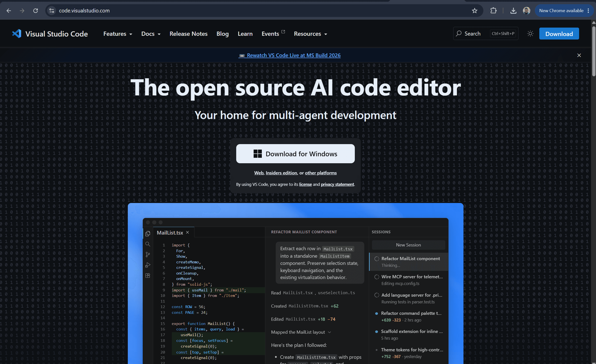Close the MailList.tsx editor tab

point(187,232)
